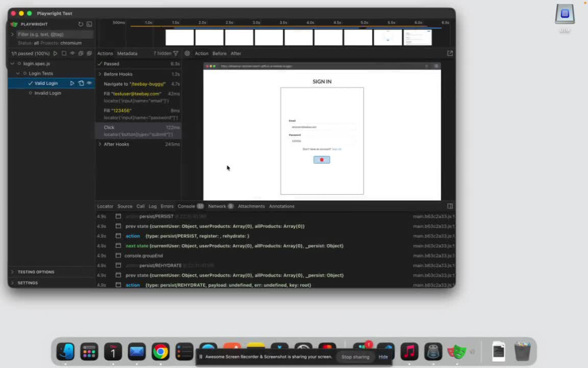Image resolution: width=588 pixels, height=368 pixels.
Task: Show the Before snapshot tab
Action: tap(219, 54)
